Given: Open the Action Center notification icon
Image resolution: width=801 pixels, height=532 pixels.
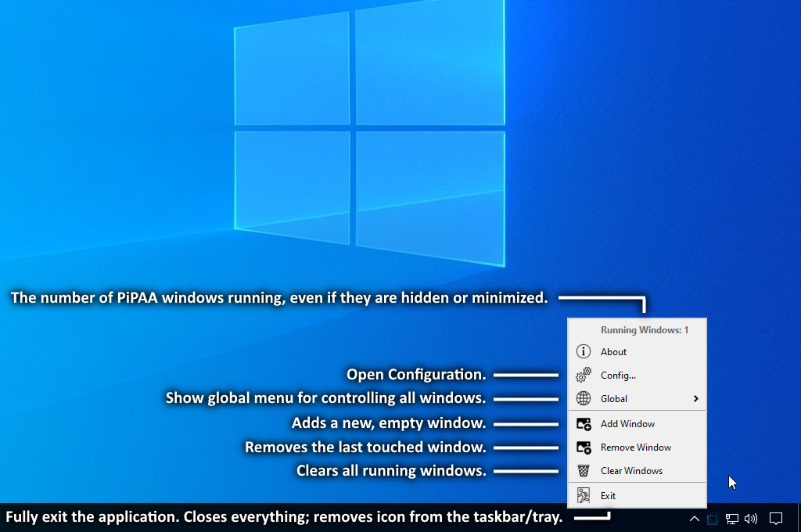Looking at the screenshot, I should 776,519.
